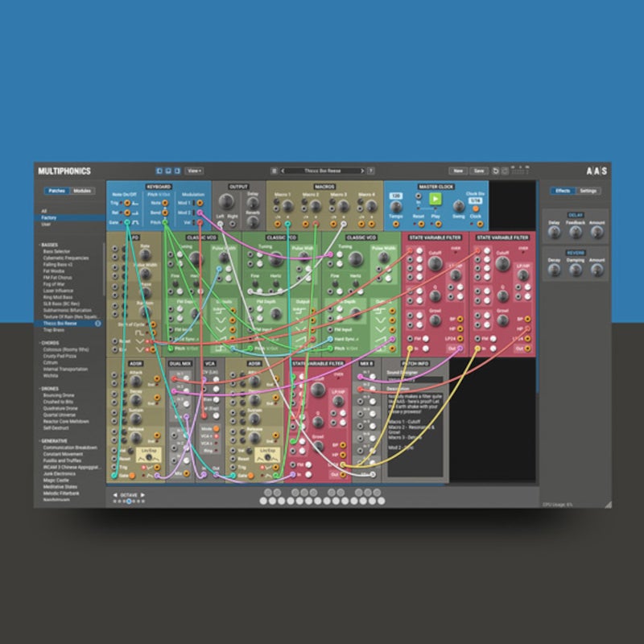The width and height of the screenshot is (644, 644).
Task: Click the Output module Reverb knob
Action: [253, 222]
